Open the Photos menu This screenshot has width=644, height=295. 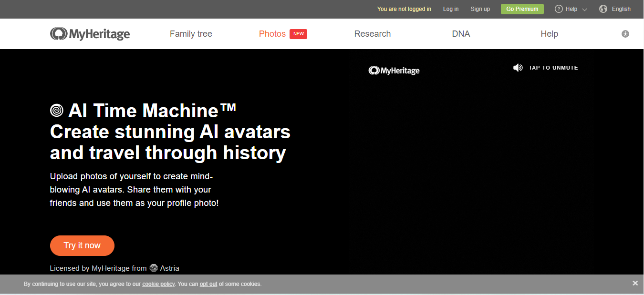tap(272, 34)
